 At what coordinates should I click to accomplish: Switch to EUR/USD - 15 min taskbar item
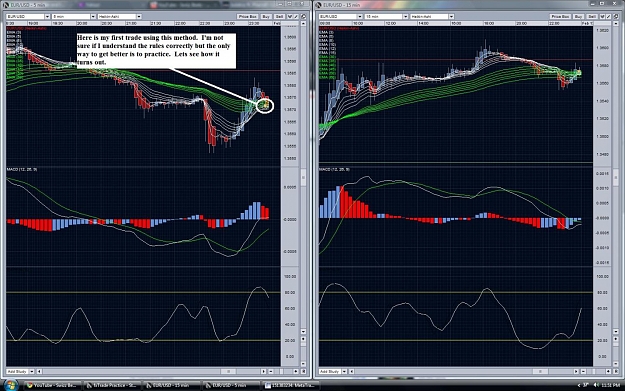coord(171,385)
